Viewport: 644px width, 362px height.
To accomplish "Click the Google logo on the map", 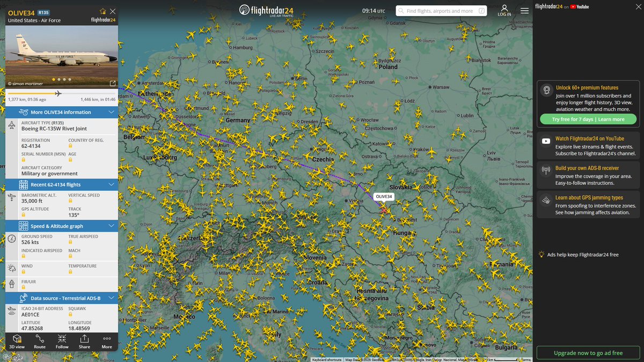I will [x=12, y=357].
